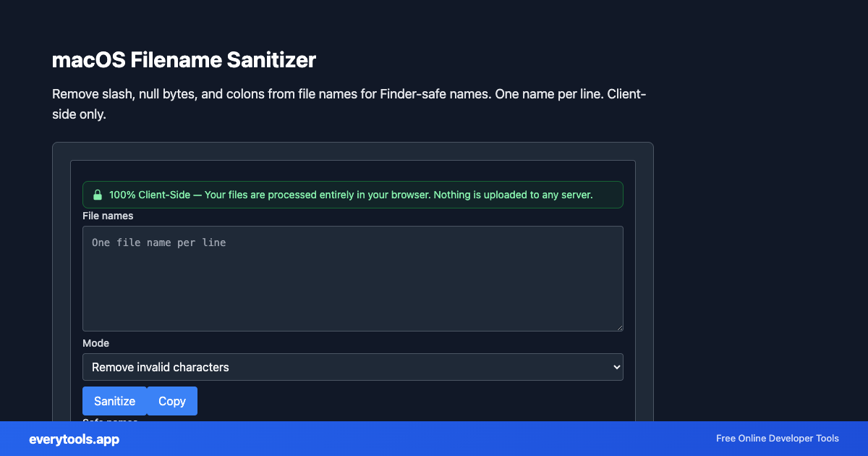The width and height of the screenshot is (868, 456).
Task: Click the green lock icon in the banner
Action: coord(98,194)
